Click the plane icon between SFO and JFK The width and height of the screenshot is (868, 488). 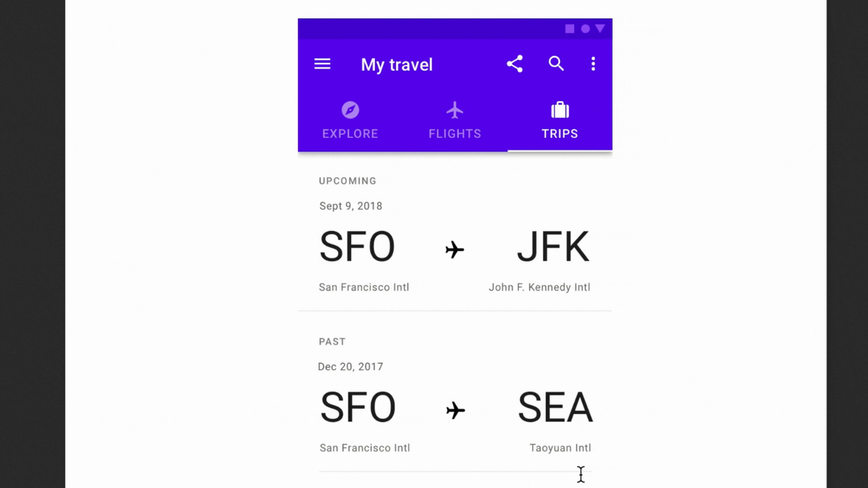point(455,249)
